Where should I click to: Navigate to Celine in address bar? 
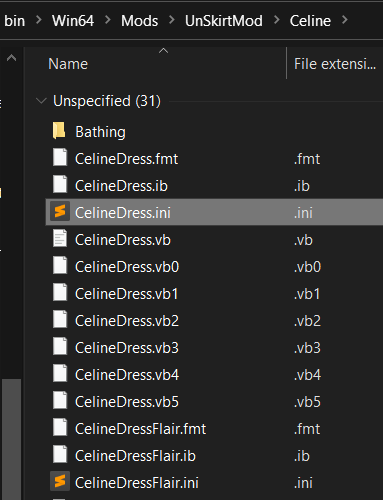(x=310, y=21)
